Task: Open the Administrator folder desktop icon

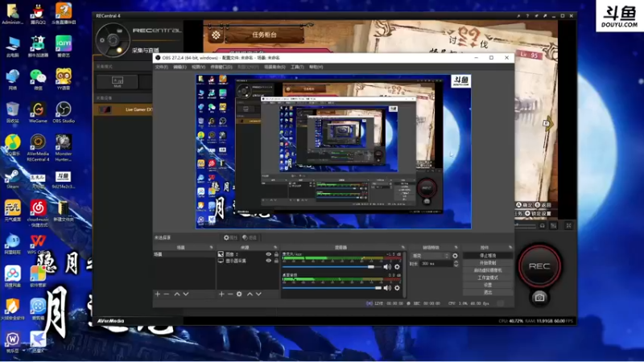Action: click(12, 14)
